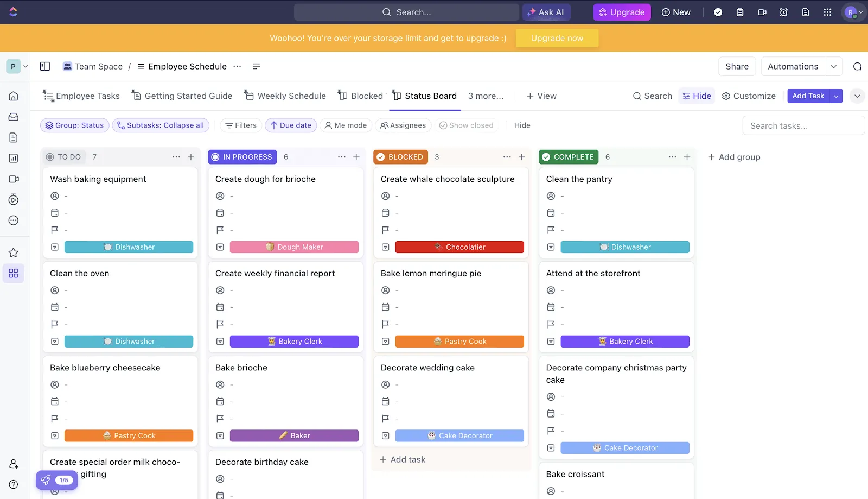Toggle the sidebar panel icon
This screenshot has height=499, width=868.
coord(45,66)
